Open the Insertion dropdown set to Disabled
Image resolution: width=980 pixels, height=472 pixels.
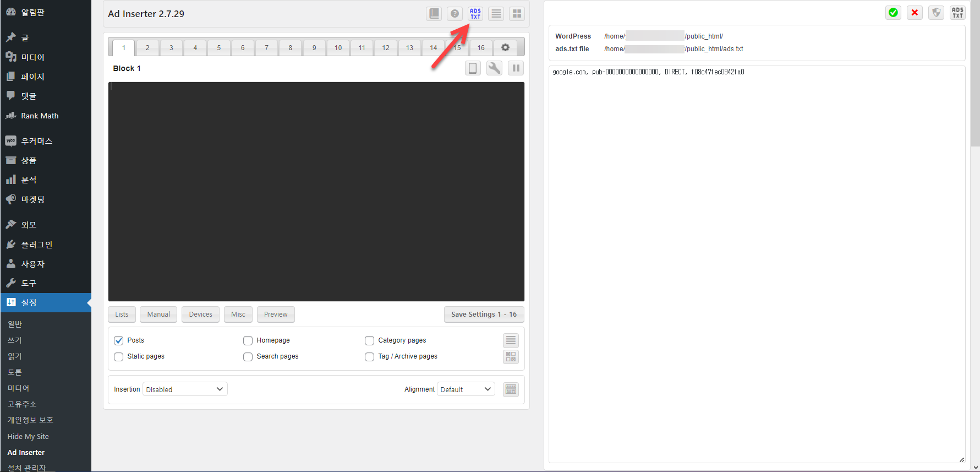pos(185,389)
